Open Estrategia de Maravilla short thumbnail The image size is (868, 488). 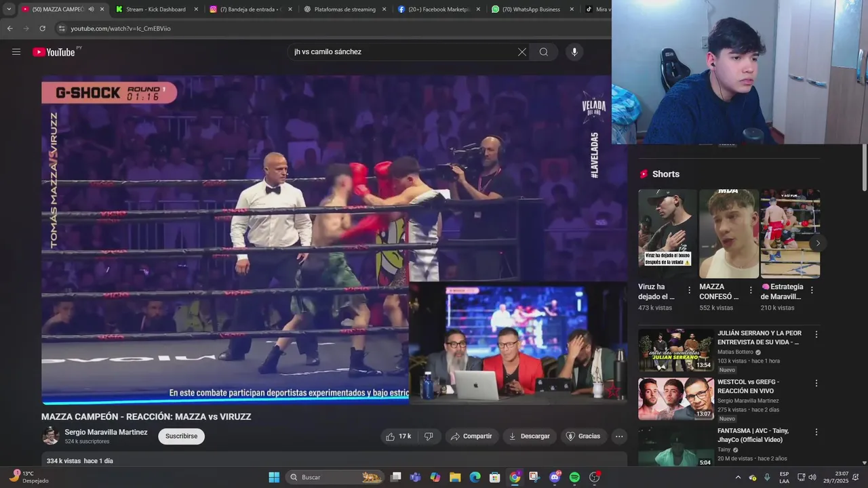click(x=790, y=234)
